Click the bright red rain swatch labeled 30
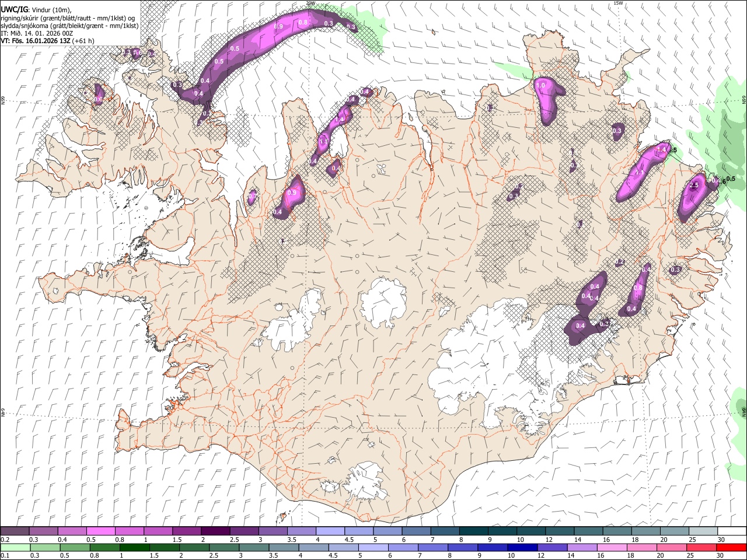The height and width of the screenshot is (560, 747). coord(731,547)
